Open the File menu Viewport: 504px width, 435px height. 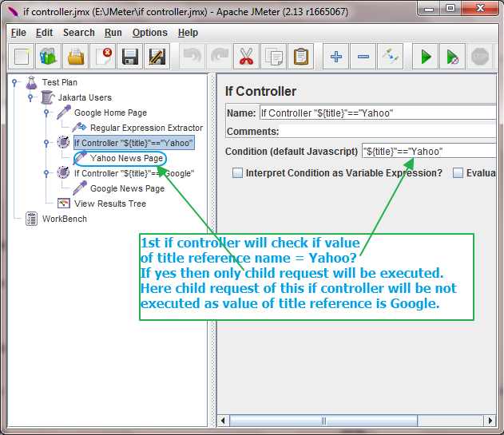(18, 33)
